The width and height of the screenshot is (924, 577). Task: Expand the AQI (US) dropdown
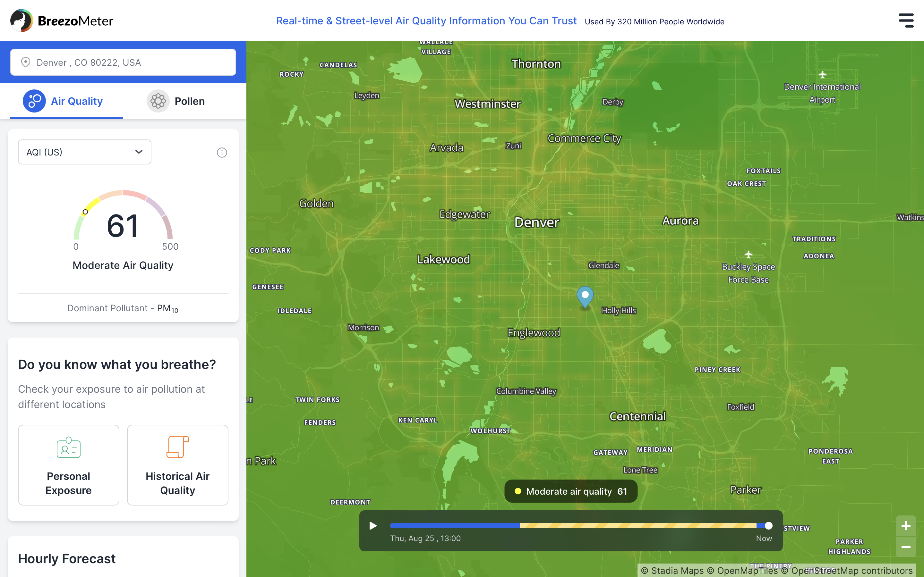coord(84,152)
